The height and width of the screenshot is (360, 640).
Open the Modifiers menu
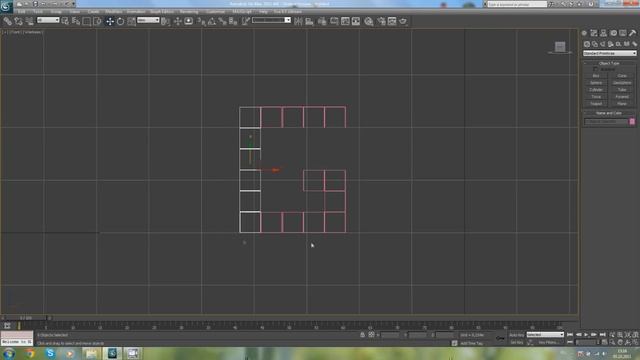pyautogui.click(x=113, y=12)
